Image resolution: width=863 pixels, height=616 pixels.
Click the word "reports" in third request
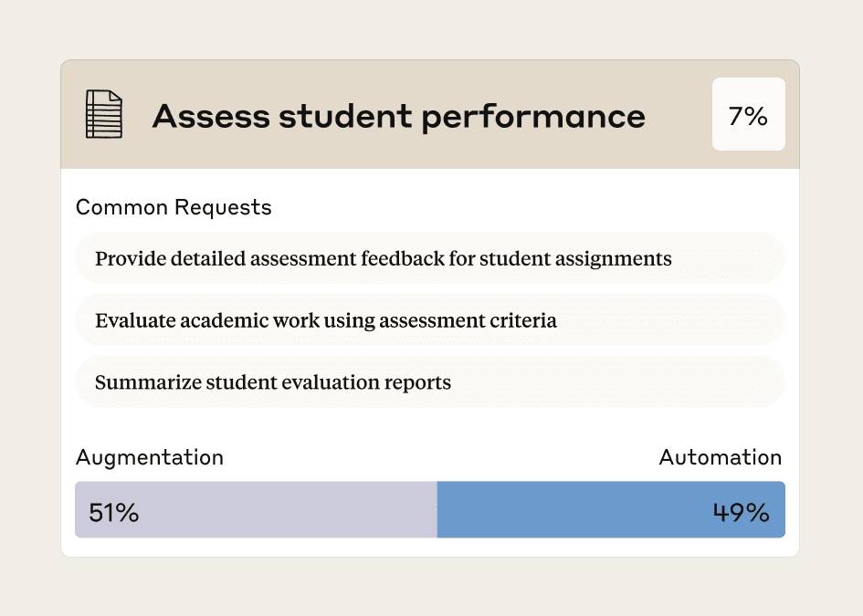click(x=418, y=381)
